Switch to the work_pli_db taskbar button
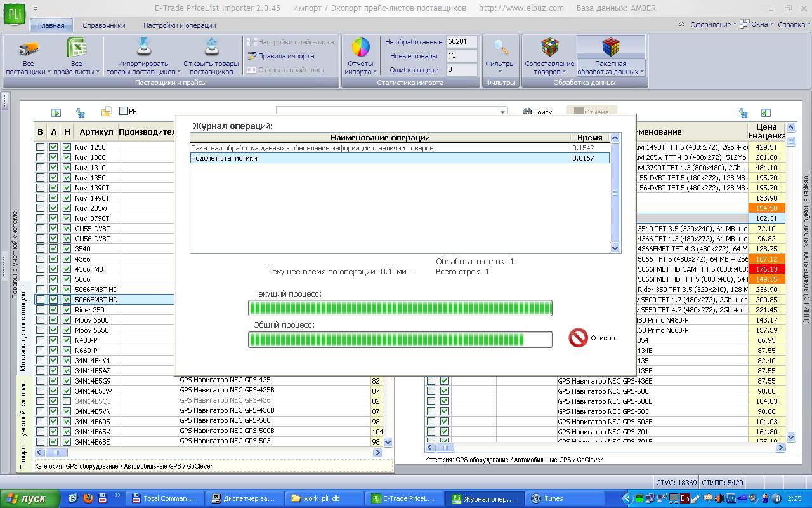Viewport: 812px width, 508px height. (325, 498)
